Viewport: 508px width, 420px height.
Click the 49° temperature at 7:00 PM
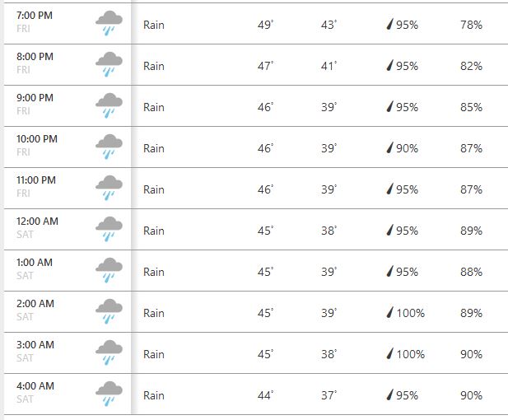(x=265, y=25)
